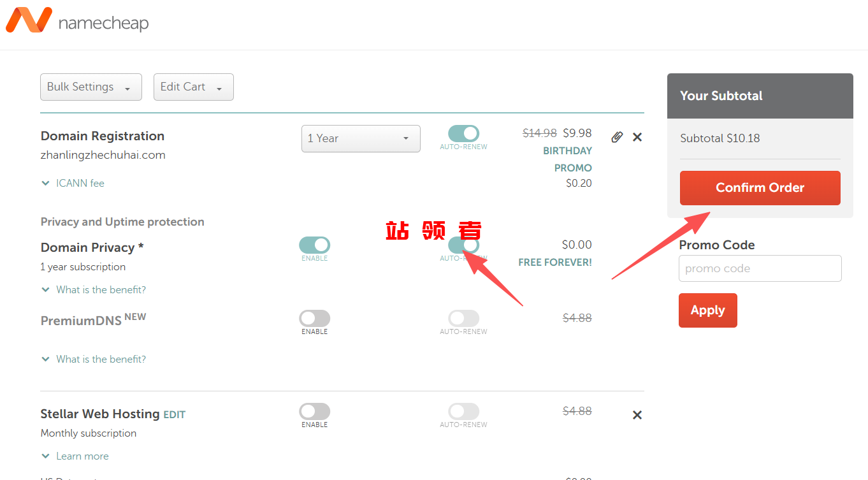Remove Domain Registration with the X icon
868x480 pixels.
pos(637,137)
